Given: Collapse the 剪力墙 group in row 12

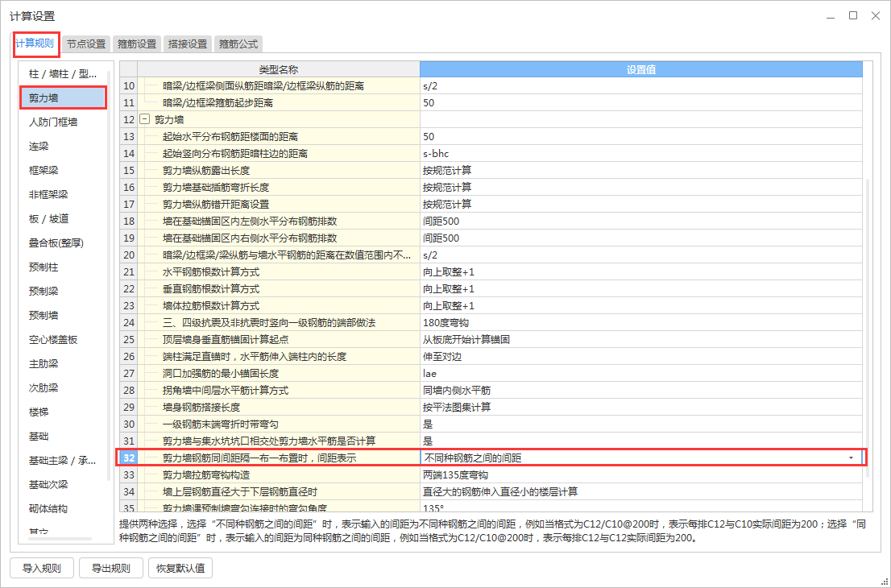Looking at the screenshot, I should [x=144, y=120].
